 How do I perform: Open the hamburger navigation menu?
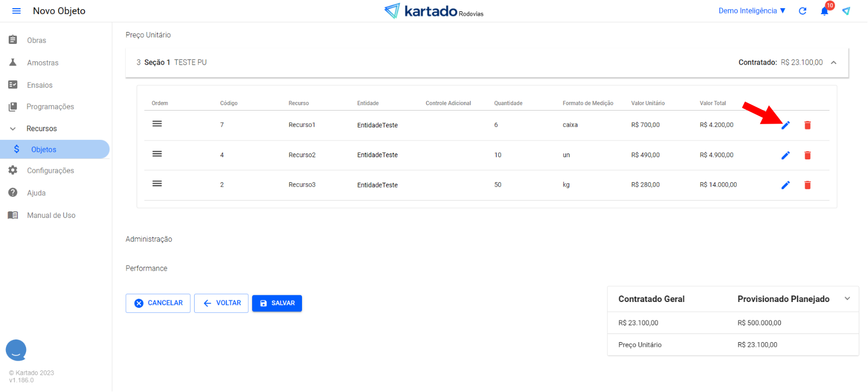pyautogui.click(x=16, y=11)
